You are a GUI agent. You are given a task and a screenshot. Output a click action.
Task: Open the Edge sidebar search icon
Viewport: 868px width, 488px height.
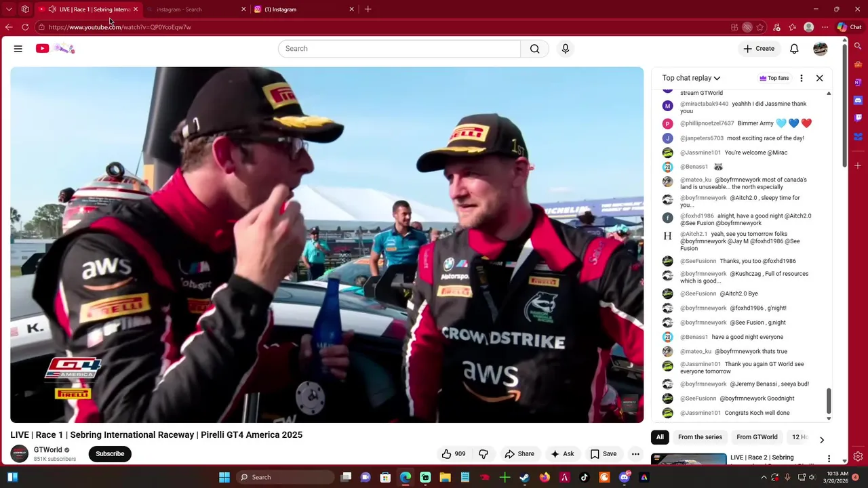click(x=858, y=46)
